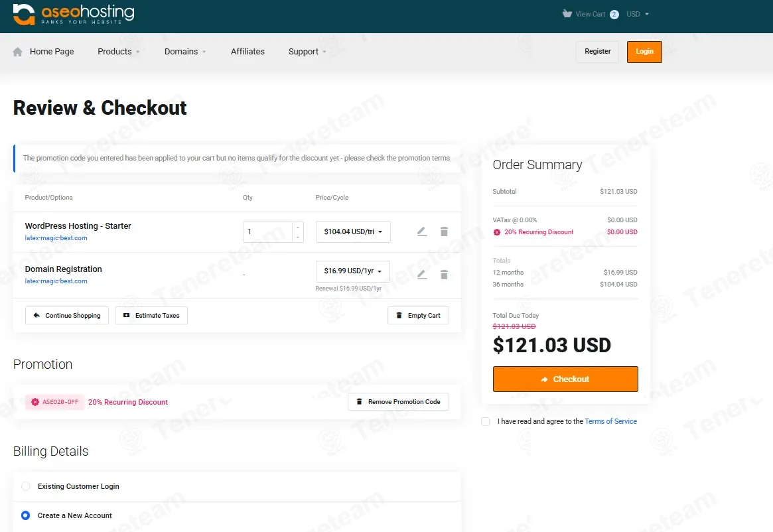The image size is (773, 532).
Task: Click the WordPress Hosting - Starter product name
Action: pos(78,226)
